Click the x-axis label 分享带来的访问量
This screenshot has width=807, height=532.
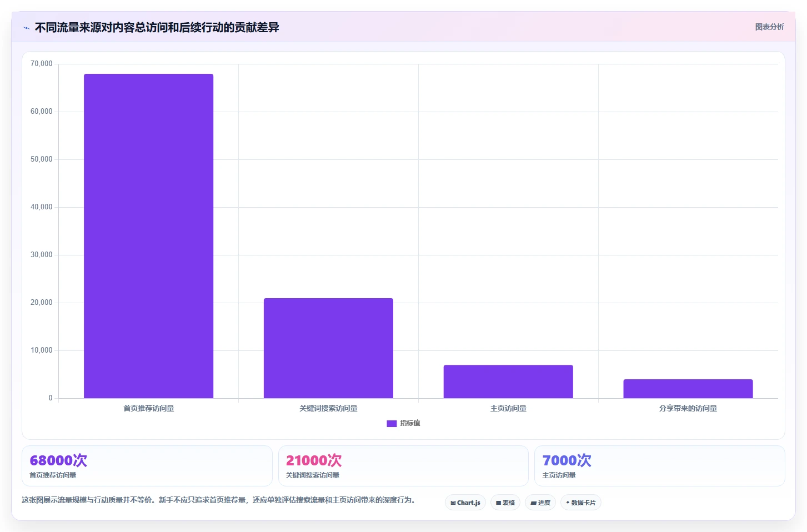(688, 408)
